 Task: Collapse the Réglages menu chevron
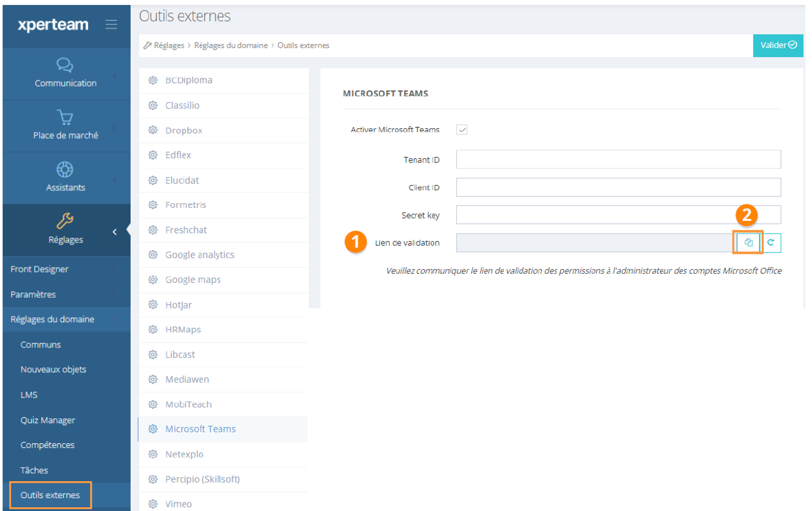[x=115, y=232]
